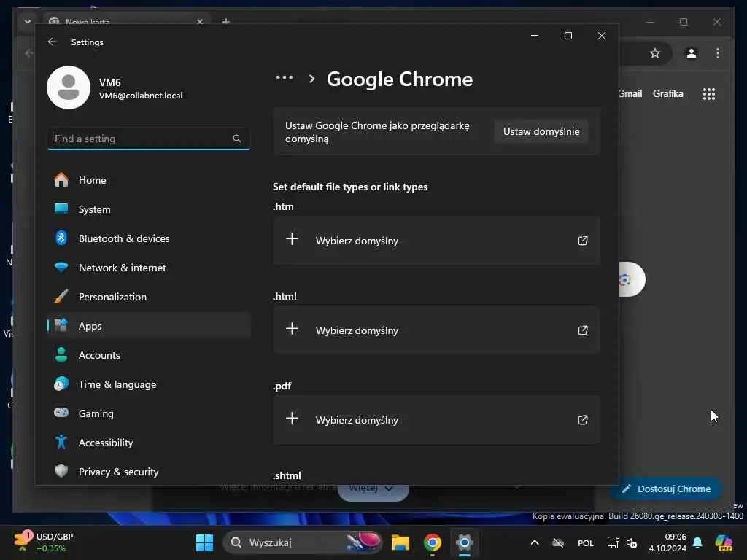Image resolution: width=747 pixels, height=560 pixels.
Task: Go to Bluetooth & devices settings
Action: pos(149,238)
